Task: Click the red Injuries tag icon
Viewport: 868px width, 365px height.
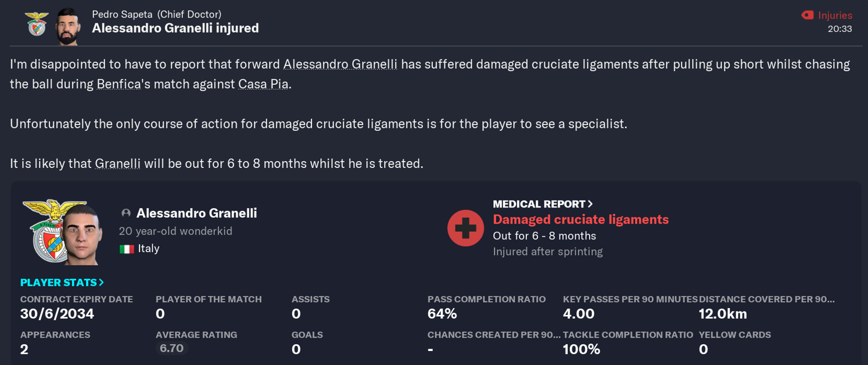Action: (808, 15)
